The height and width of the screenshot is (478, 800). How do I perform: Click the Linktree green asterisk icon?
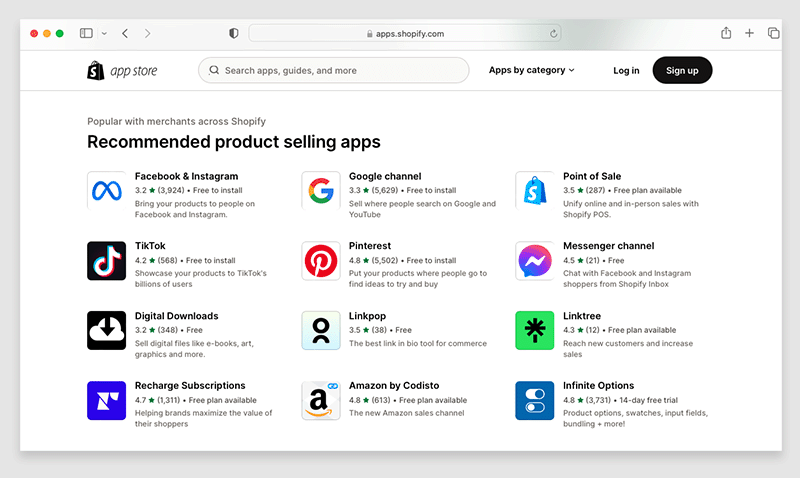click(534, 331)
